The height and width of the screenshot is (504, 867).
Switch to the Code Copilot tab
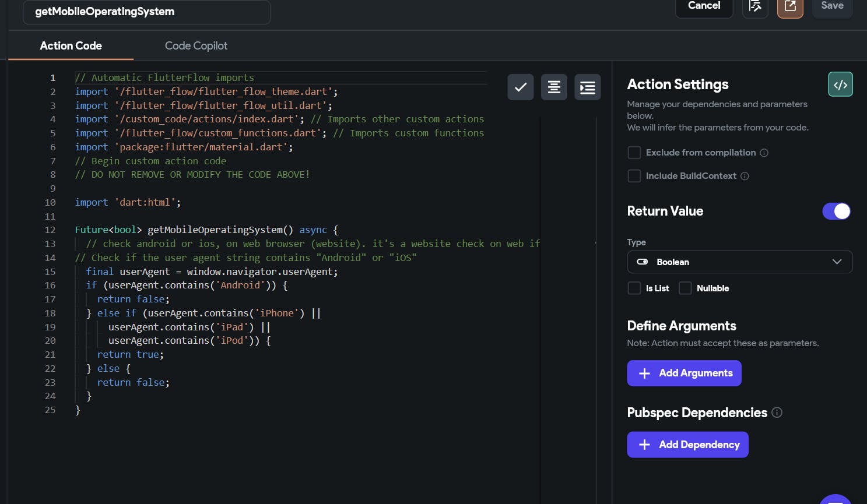196,46
